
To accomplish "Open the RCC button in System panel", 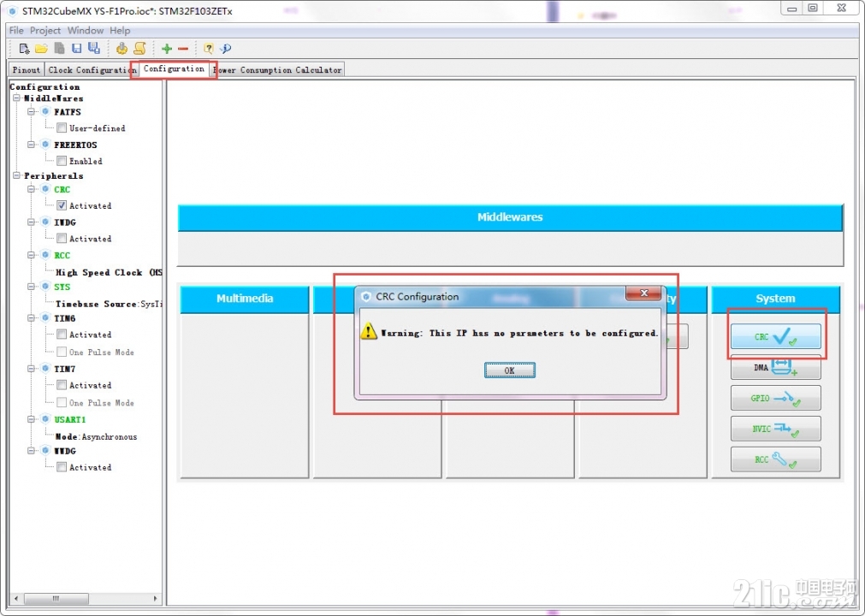I will coord(776,459).
